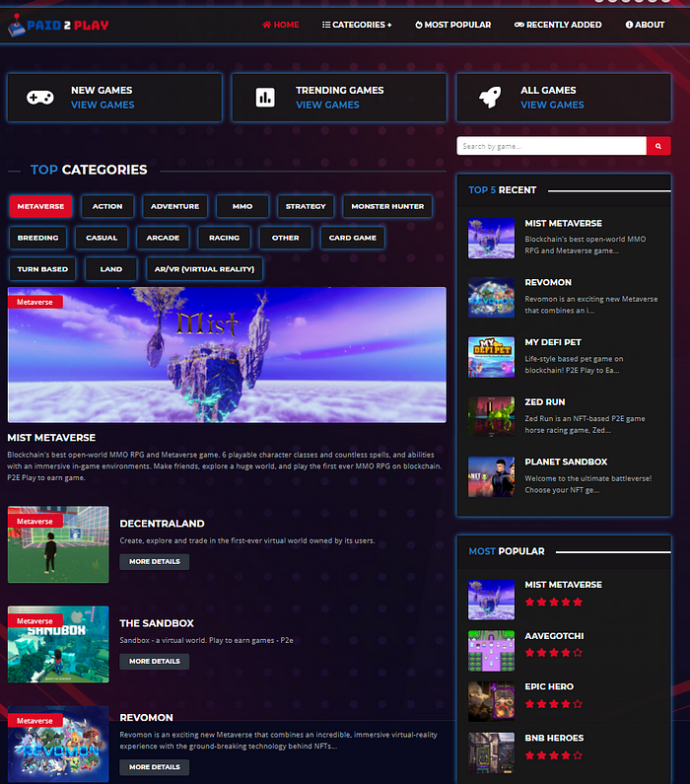Open the About page
690x784 pixels.
click(x=645, y=25)
